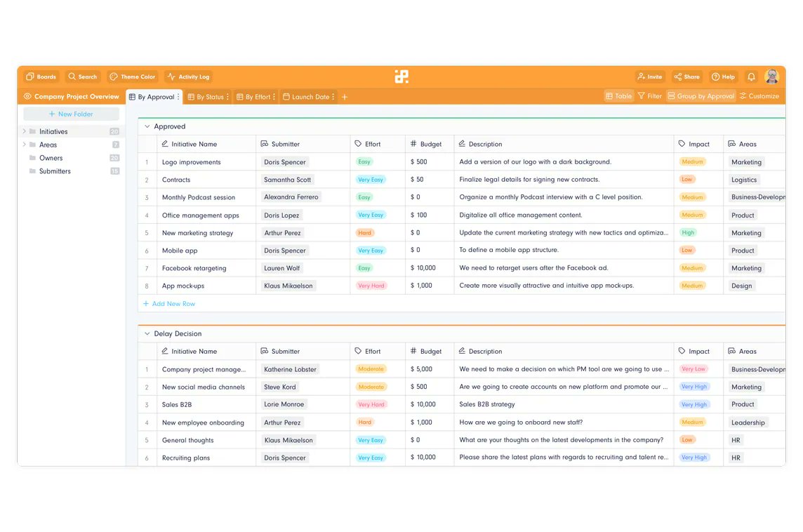803x532 pixels.
Task: Click the app logo in header
Action: 401,77
